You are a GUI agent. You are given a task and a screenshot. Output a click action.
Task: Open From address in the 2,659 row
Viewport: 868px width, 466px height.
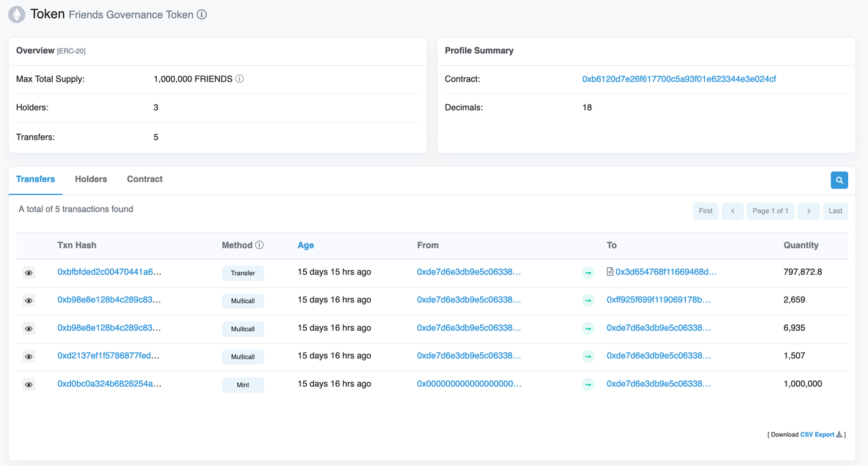(469, 299)
